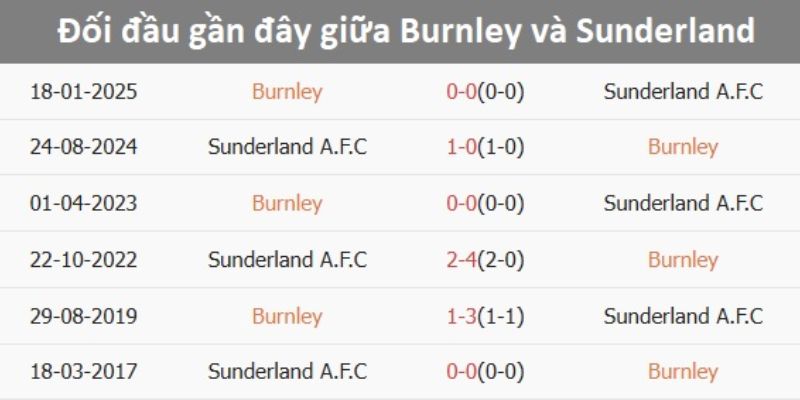Open the Burnley link in the 01-04-2023 row
The image size is (800, 400).
(287, 204)
